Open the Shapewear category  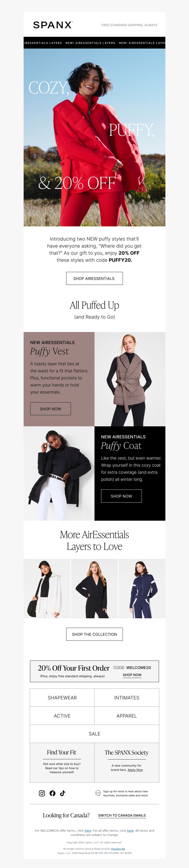pos(62,698)
